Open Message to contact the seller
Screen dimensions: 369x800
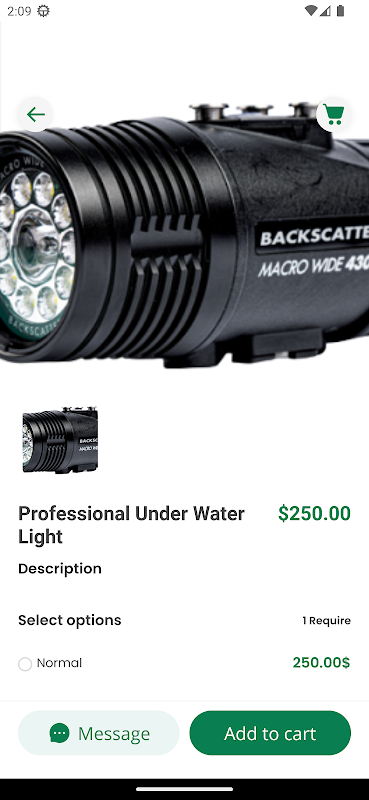pyautogui.click(x=99, y=733)
